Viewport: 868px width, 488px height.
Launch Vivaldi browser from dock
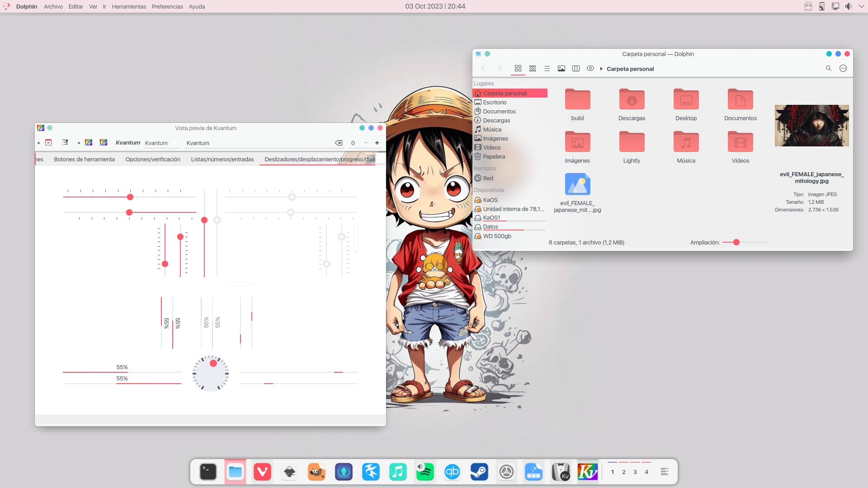coord(262,472)
